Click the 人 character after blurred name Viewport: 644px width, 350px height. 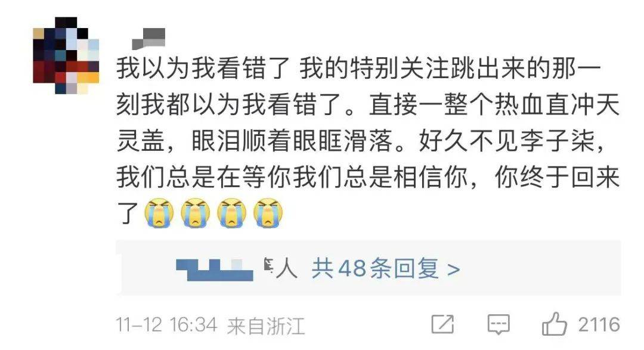tap(286, 269)
